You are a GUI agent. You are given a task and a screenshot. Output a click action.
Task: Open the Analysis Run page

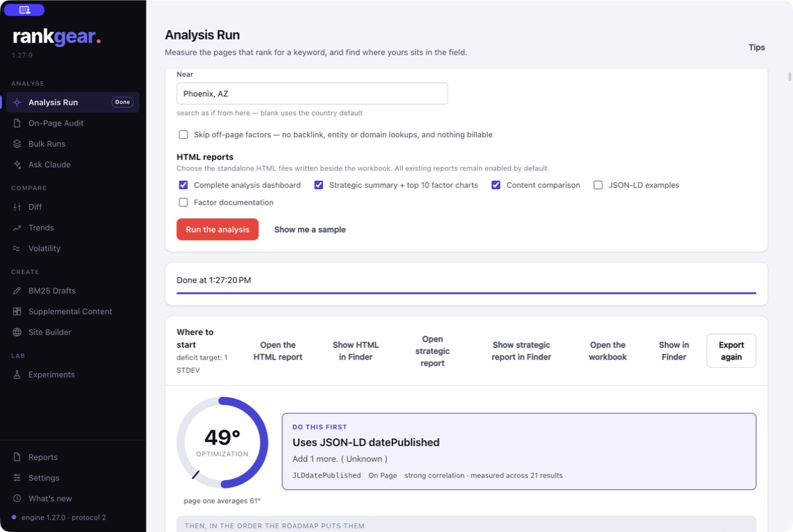pyautogui.click(x=73, y=102)
